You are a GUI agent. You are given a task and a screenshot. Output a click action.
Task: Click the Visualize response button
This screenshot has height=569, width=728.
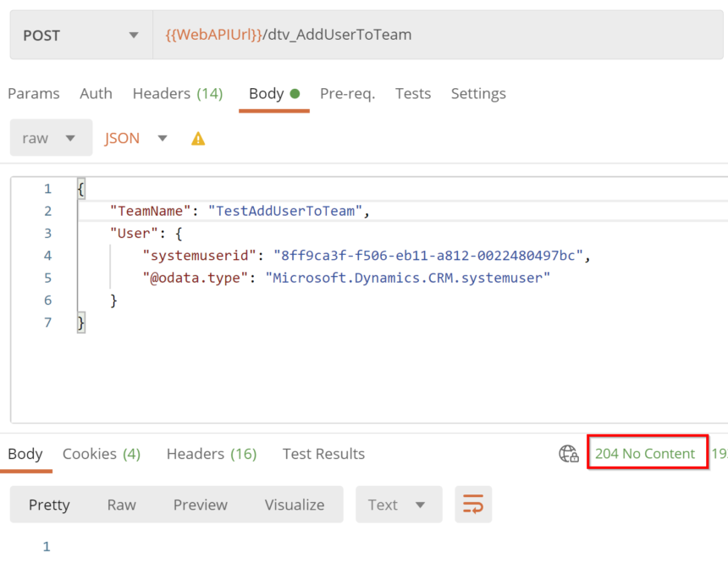click(294, 505)
